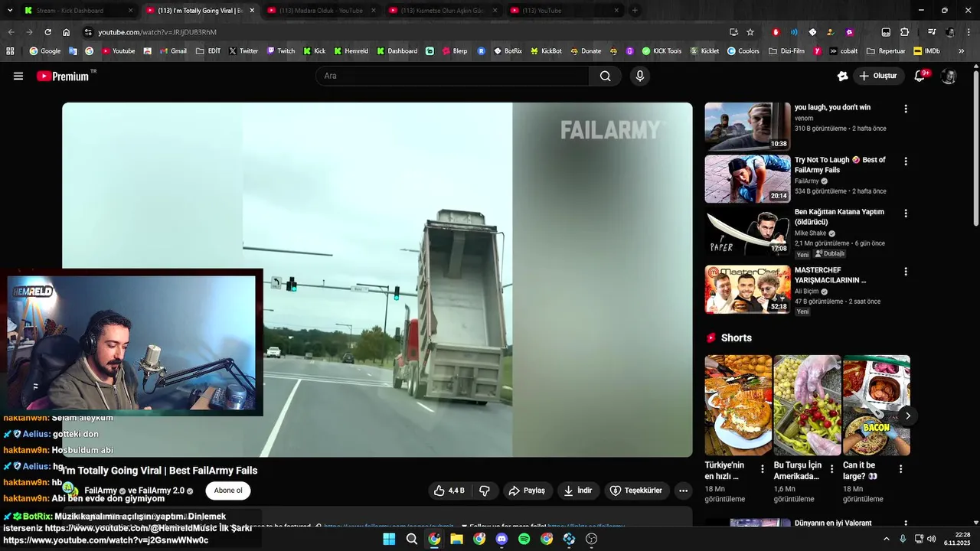
Task: Open Chrome extensions puzzle icon
Action: coord(905,32)
